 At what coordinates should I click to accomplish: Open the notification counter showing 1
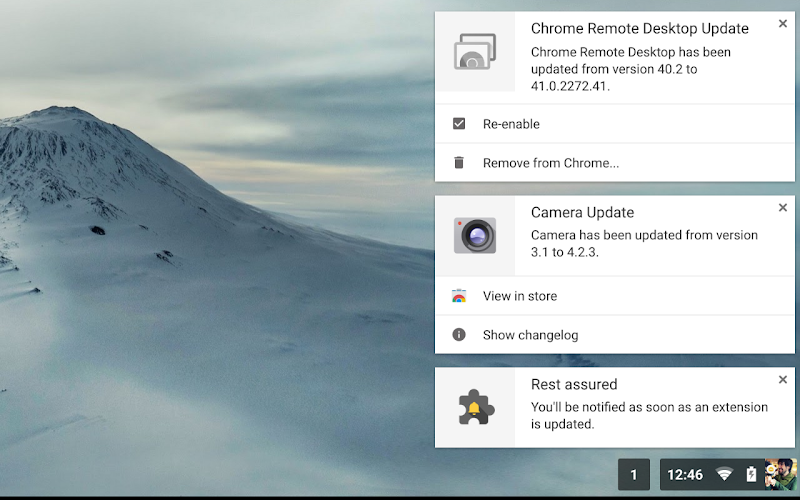pos(634,474)
